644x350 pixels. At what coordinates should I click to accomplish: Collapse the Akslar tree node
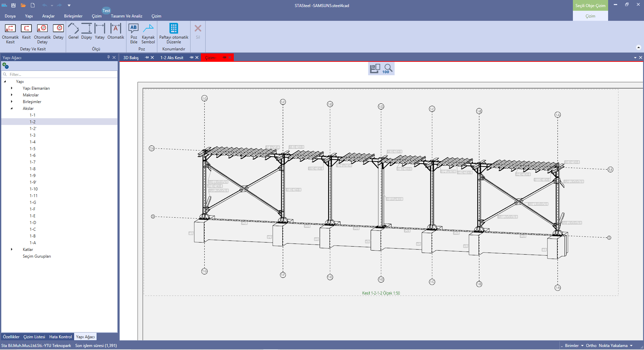(12, 108)
